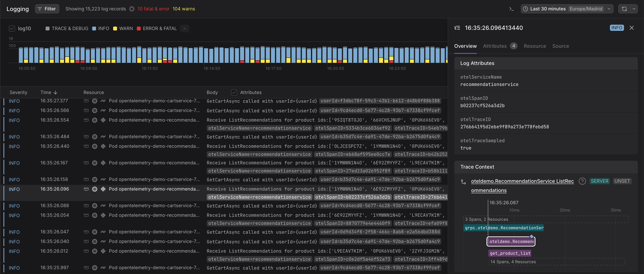Dismiss the chart legend X button

(x=185, y=29)
